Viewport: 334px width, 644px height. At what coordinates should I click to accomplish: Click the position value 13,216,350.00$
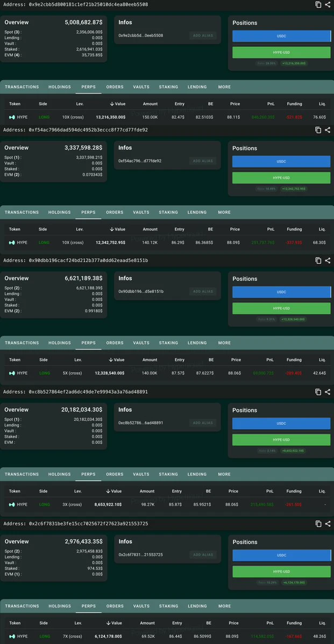click(111, 117)
